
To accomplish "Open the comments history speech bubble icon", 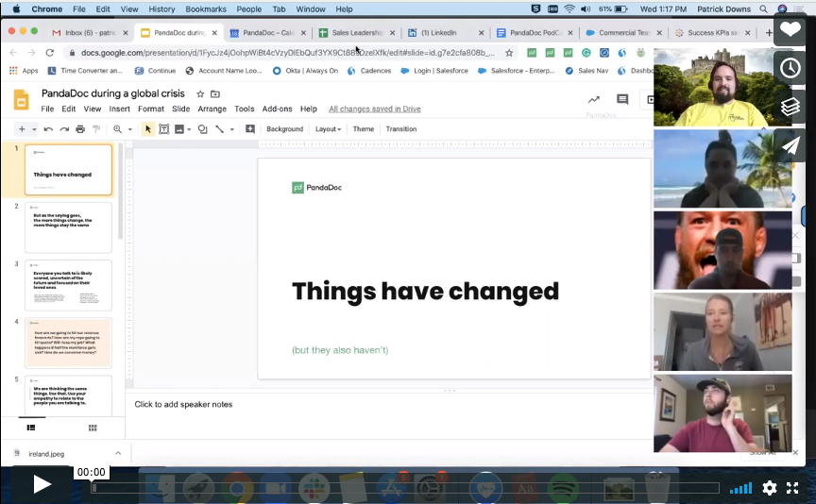I will [x=622, y=99].
